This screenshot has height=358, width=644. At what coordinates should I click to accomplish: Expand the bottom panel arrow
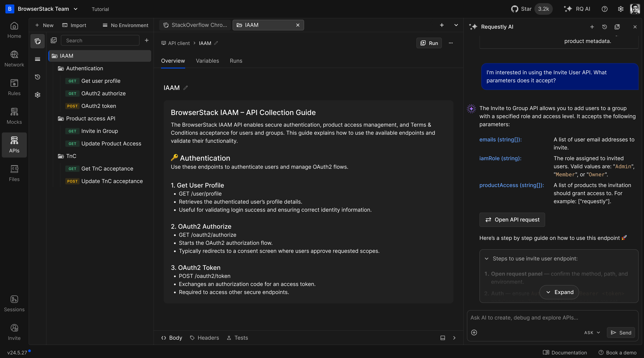[454, 338]
